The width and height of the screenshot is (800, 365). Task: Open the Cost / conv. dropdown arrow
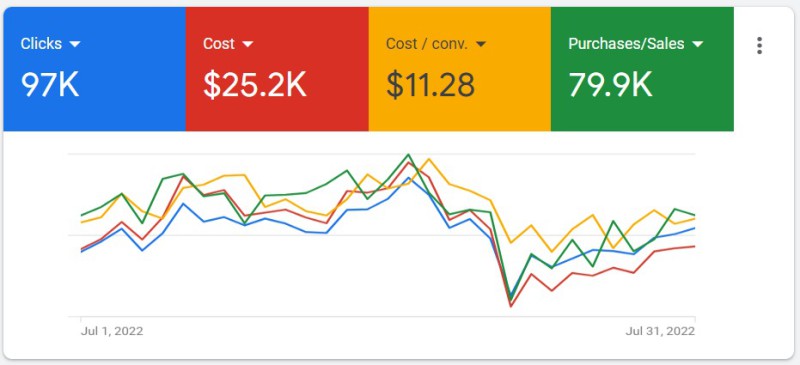pyautogui.click(x=481, y=44)
